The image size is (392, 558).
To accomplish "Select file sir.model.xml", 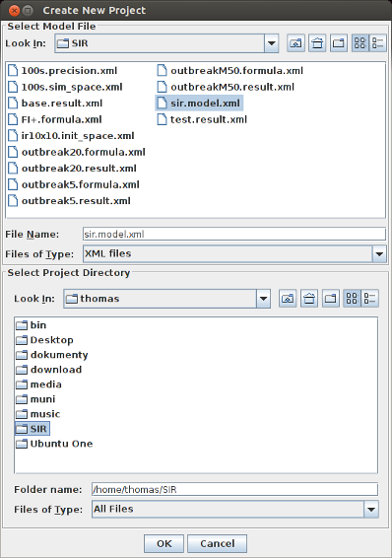I will (x=199, y=104).
